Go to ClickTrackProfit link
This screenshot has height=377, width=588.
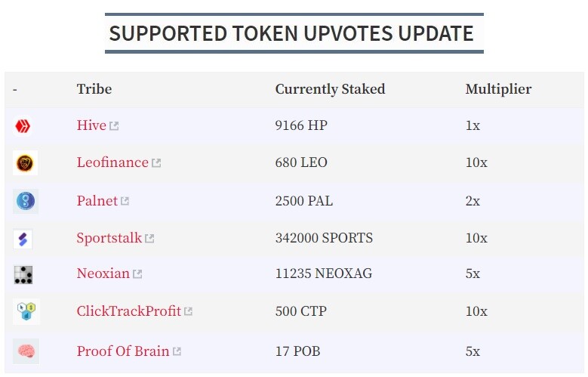(129, 311)
